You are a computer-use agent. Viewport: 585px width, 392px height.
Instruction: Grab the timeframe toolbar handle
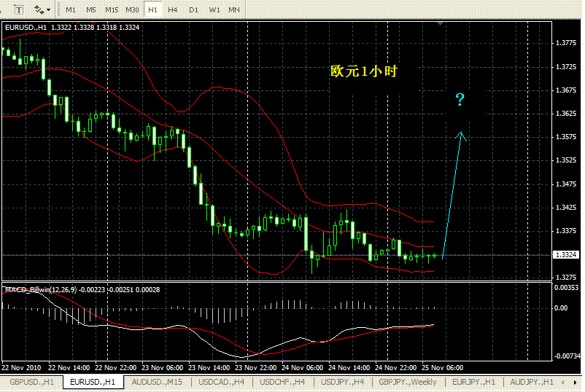(x=58, y=9)
